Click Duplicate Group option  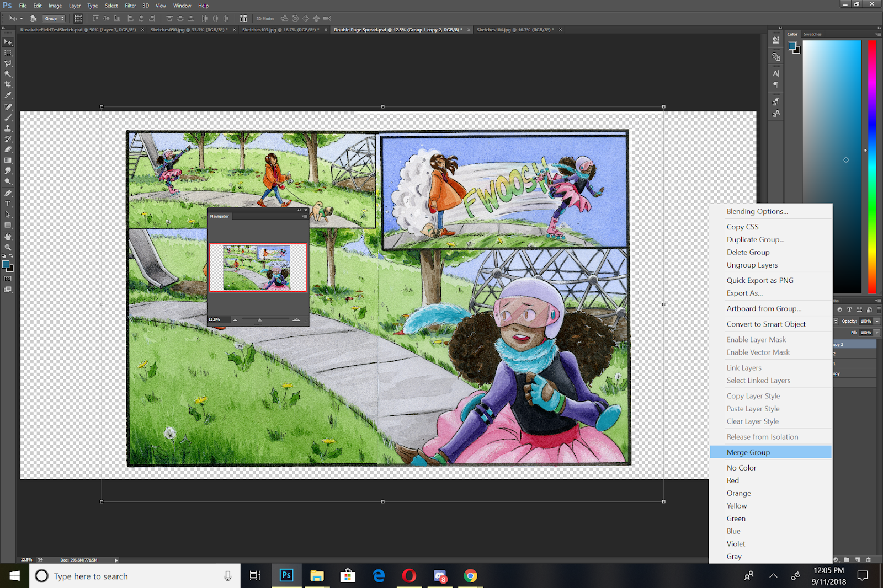[755, 239]
